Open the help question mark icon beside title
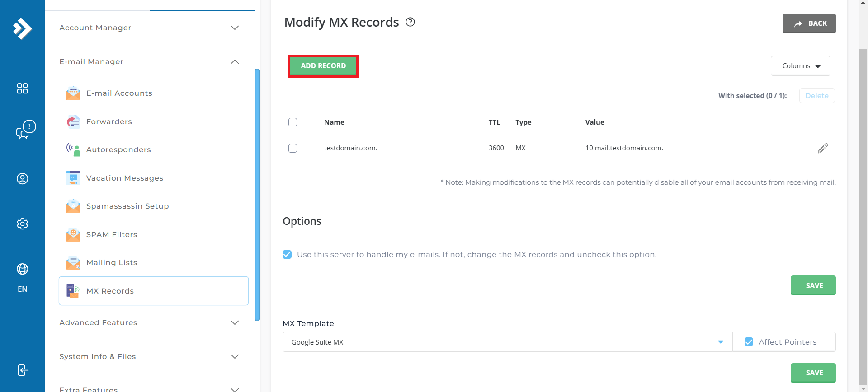This screenshot has width=868, height=392. (410, 22)
